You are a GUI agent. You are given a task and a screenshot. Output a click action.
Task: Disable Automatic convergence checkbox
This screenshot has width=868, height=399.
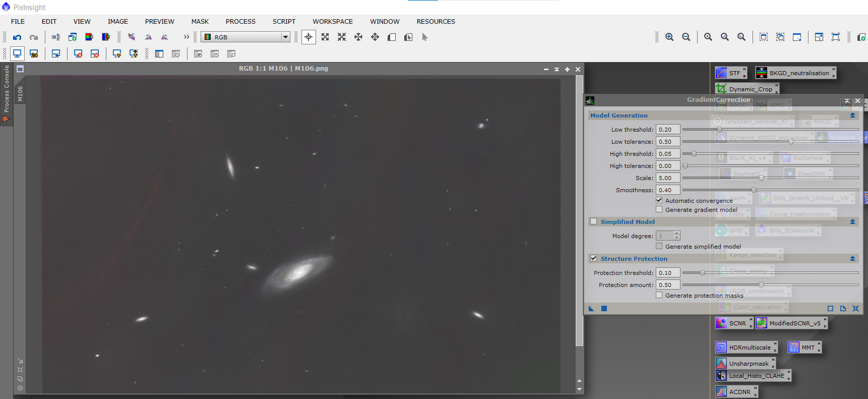click(x=659, y=200)
